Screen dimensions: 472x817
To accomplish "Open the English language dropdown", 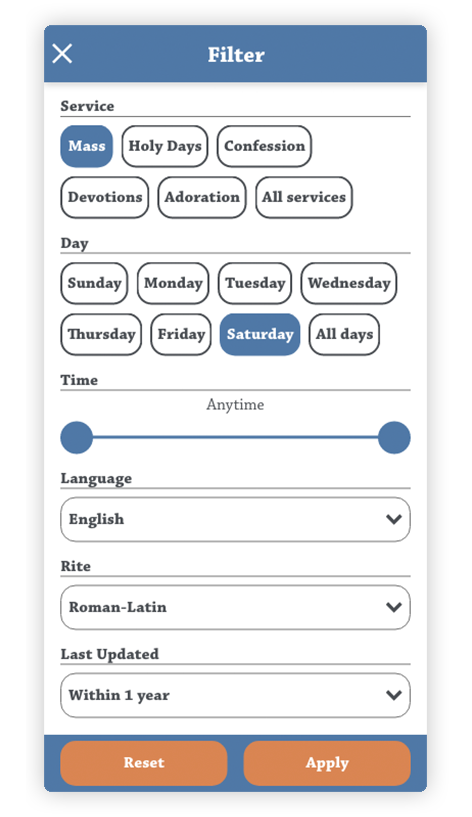I will point(235,519).
